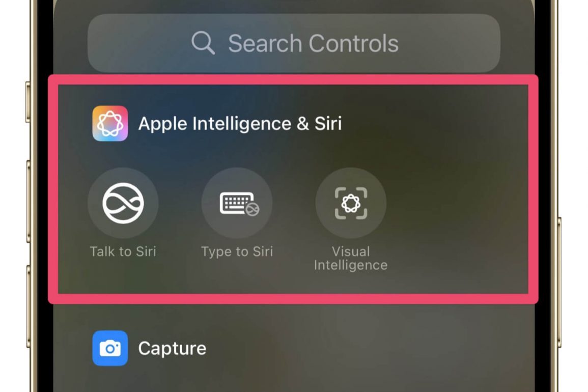This screenshot has height=392, width=588.
Task: Click the volume down button on phone side
Action: pos(29,306)
